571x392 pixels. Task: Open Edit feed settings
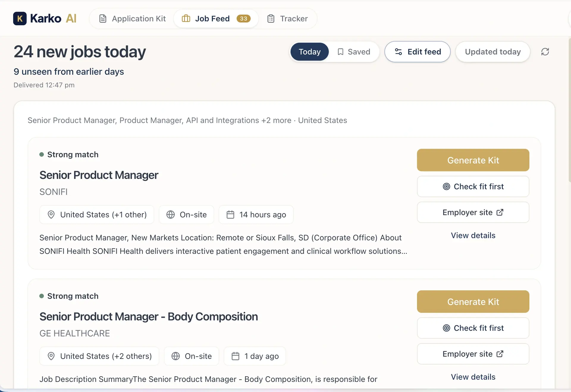[418, 52]
